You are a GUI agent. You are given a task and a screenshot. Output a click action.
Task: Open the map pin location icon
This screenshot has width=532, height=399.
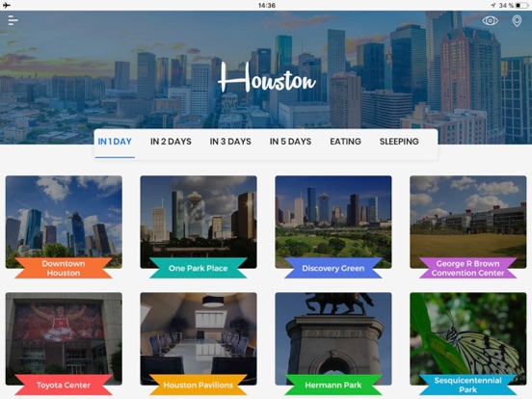coord(517,20)
